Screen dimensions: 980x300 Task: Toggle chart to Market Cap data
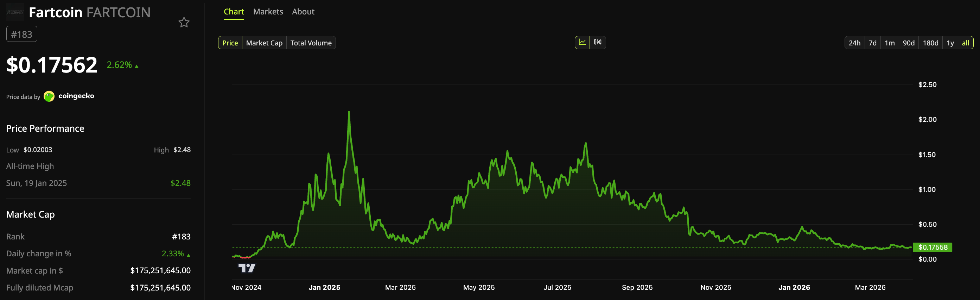pos(264,43)
